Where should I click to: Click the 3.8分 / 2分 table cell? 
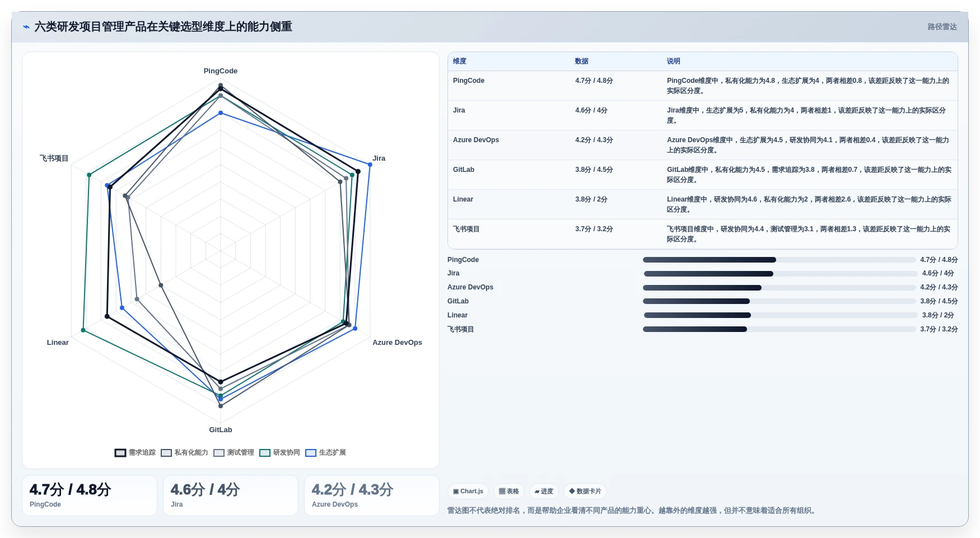591,199
